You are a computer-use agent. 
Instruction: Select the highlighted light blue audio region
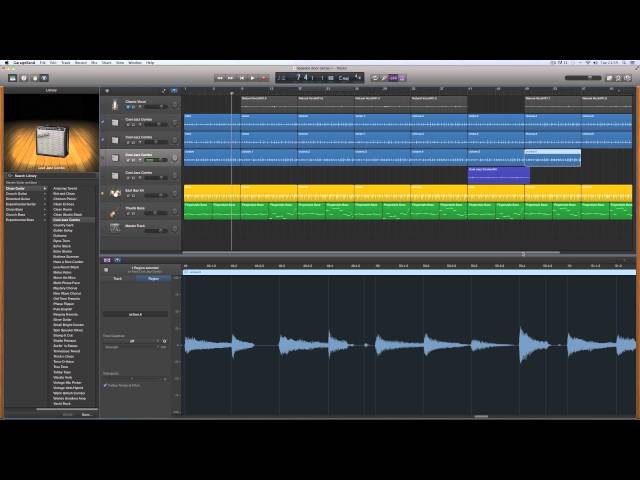[x=553, y=158]
